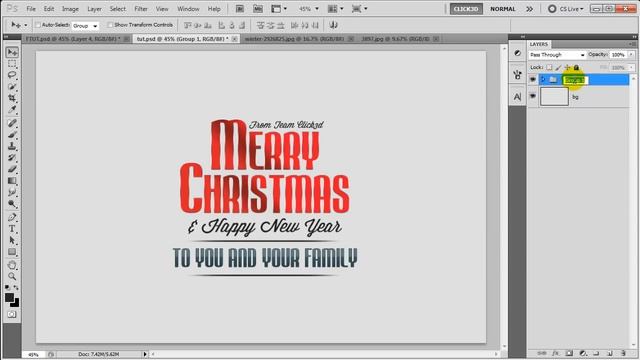
Task: Add a layer style via fx icon
Action: click(x=555, y=353)
